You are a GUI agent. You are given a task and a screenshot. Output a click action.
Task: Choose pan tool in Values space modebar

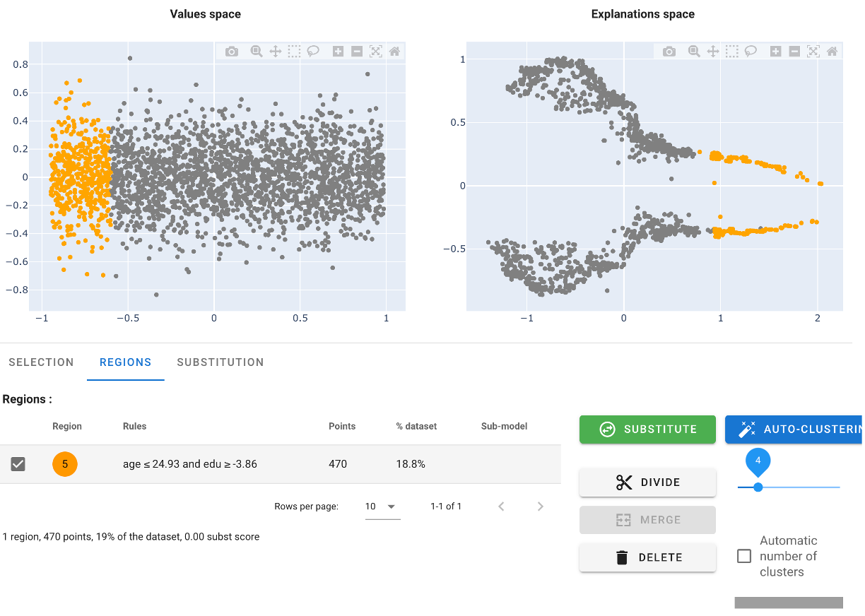(276, 52)
